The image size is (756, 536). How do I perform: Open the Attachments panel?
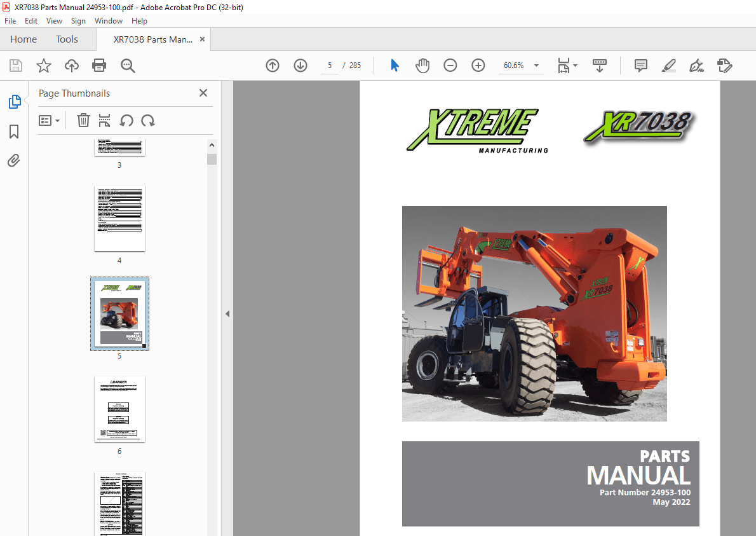click(14, 161)
